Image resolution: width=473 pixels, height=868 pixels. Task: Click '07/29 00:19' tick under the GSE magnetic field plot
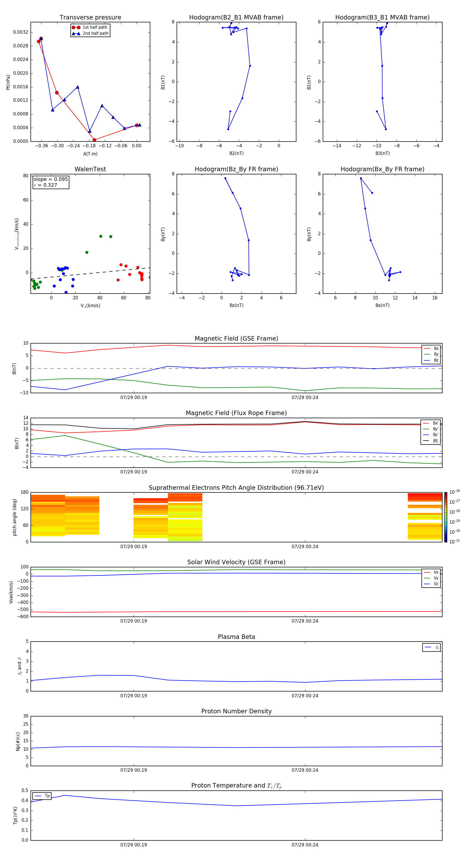(134, 398)
